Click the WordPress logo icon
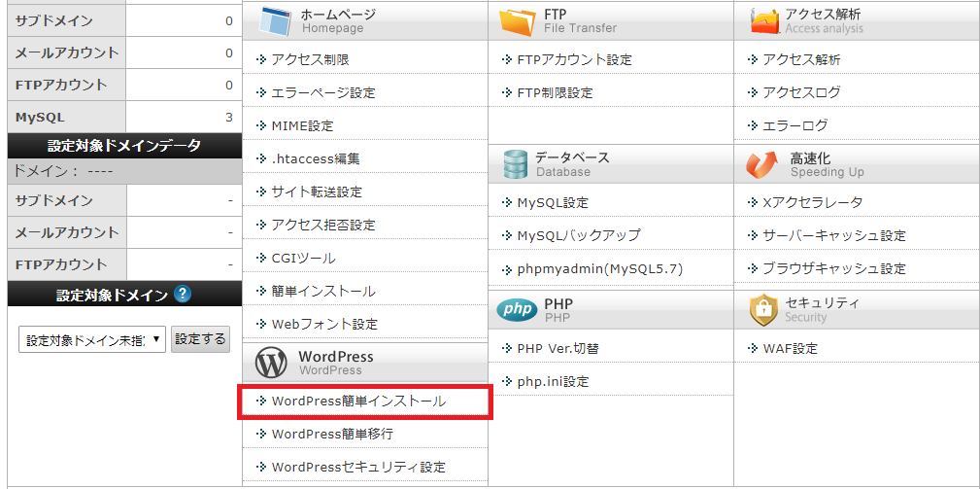The image size is (980, 489). (271, 363)
